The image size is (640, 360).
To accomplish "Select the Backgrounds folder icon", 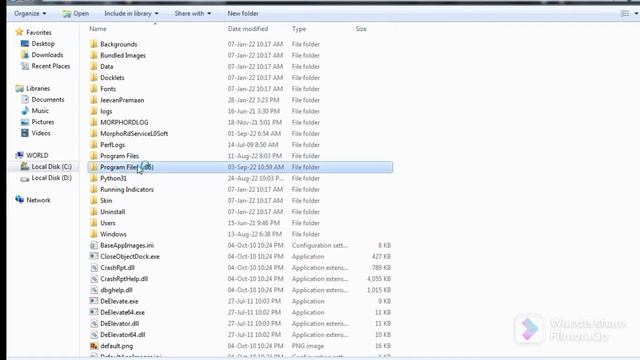I will tap(94, 44).
